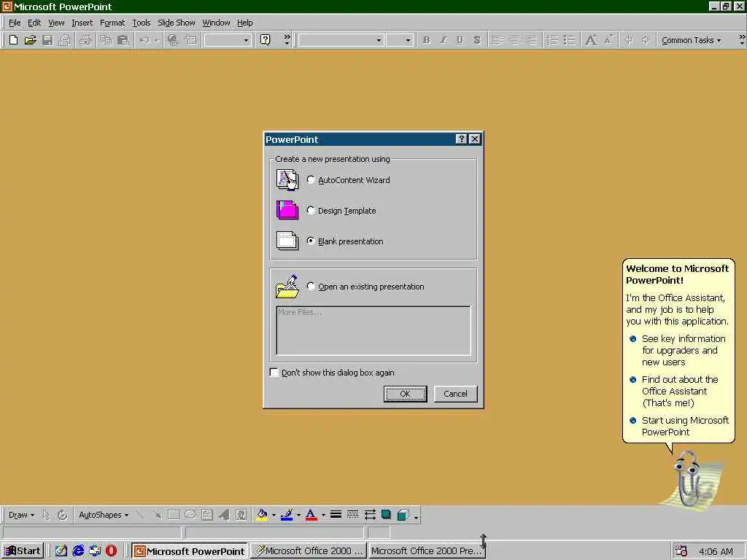The height and width of the screenshot is (560, 747).
Task: Click the Save disk icon in toolbar
Action: click(47, 40)
